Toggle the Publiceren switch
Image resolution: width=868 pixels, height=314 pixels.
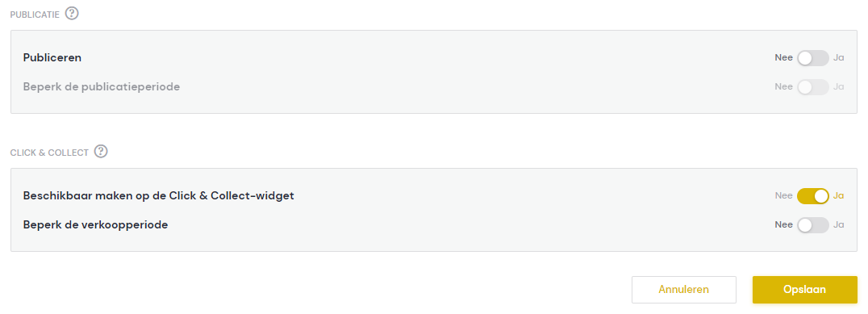point(812,57)
